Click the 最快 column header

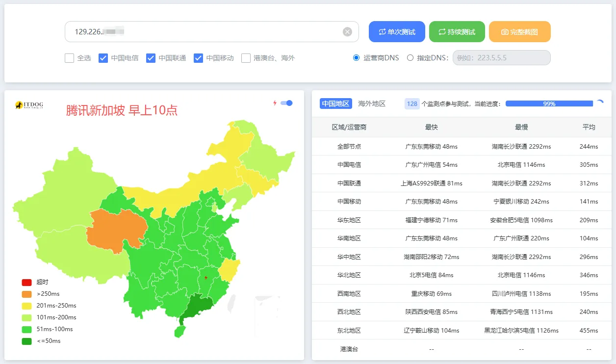coord(432,127)
